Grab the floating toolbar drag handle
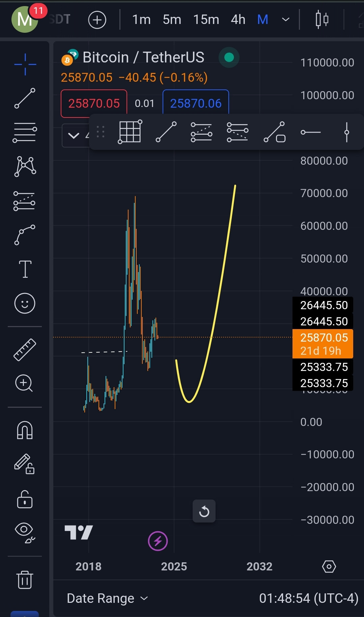Image resolution: width=364 pixels, height=617 pixels. point(101,132)
